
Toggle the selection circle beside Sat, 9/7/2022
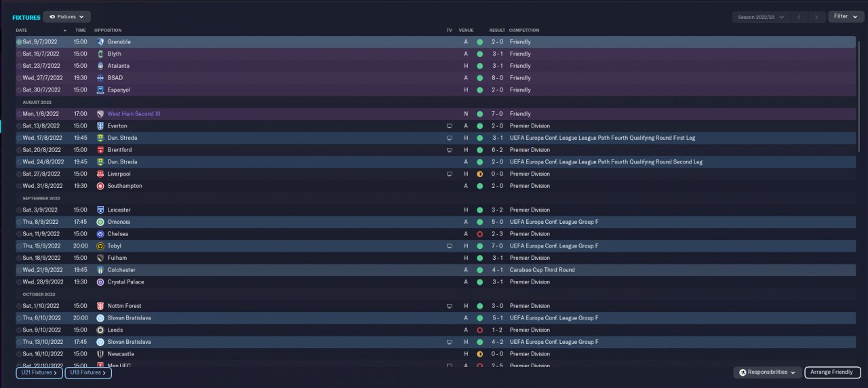coord(19,42)
